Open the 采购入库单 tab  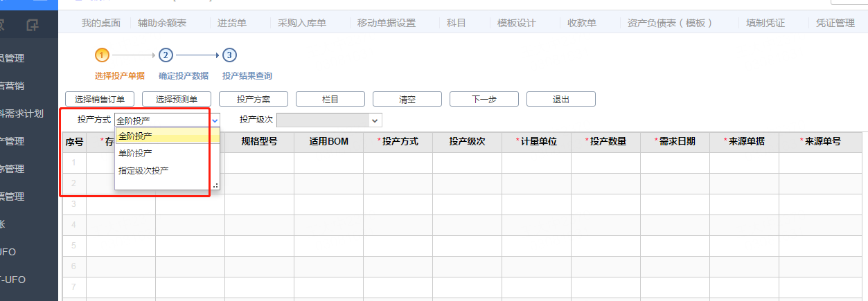(x=302, y=23)
